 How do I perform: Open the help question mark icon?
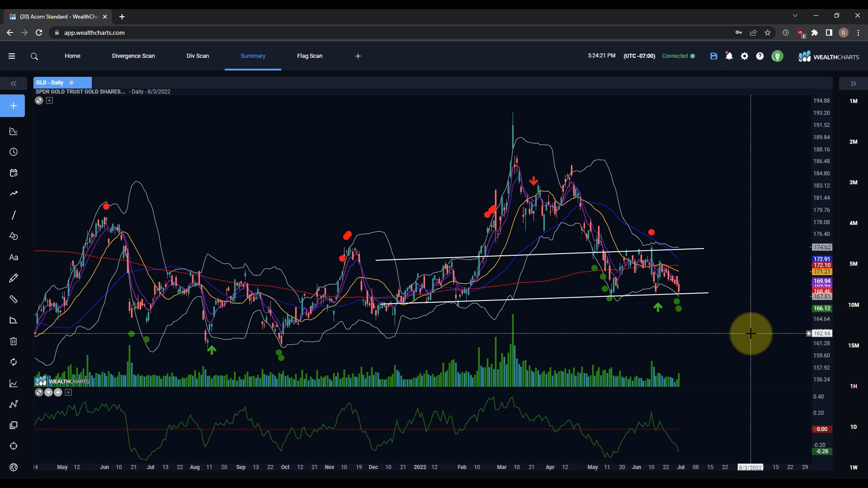[760, 56]
